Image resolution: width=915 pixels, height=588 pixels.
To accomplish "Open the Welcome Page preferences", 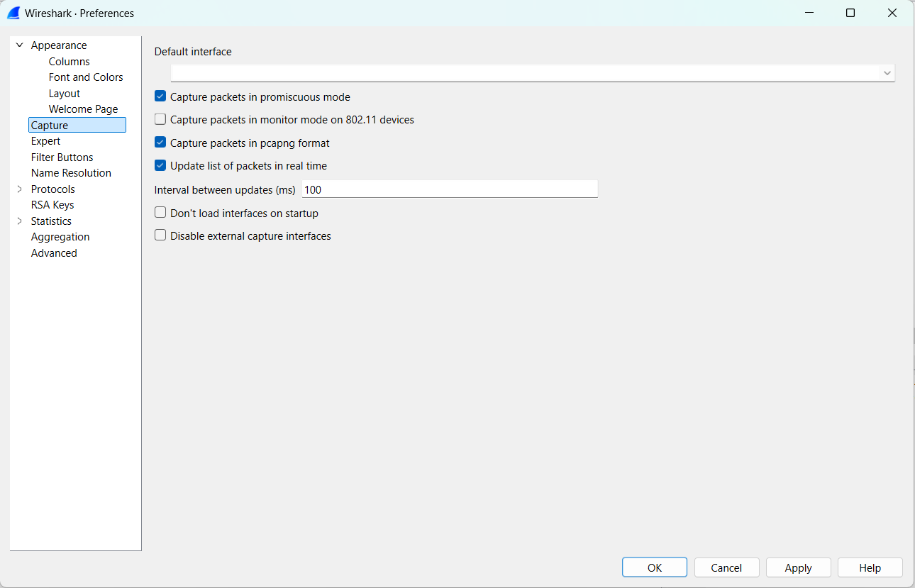I will 84,109.
